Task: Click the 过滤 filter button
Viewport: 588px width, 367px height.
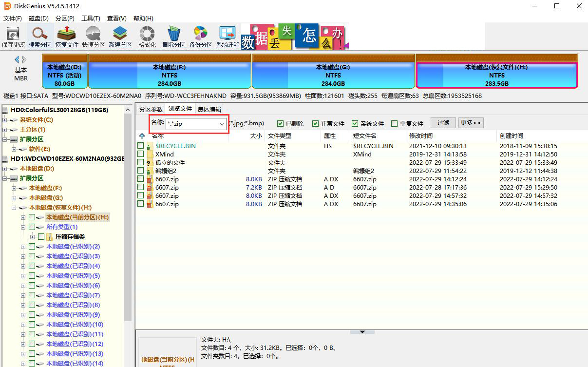Action: (442, 123)
